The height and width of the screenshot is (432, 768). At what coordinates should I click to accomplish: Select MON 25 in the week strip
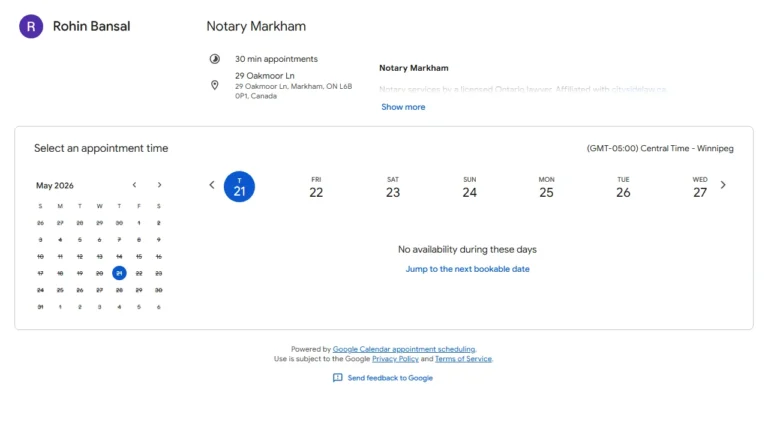[546, 188]
